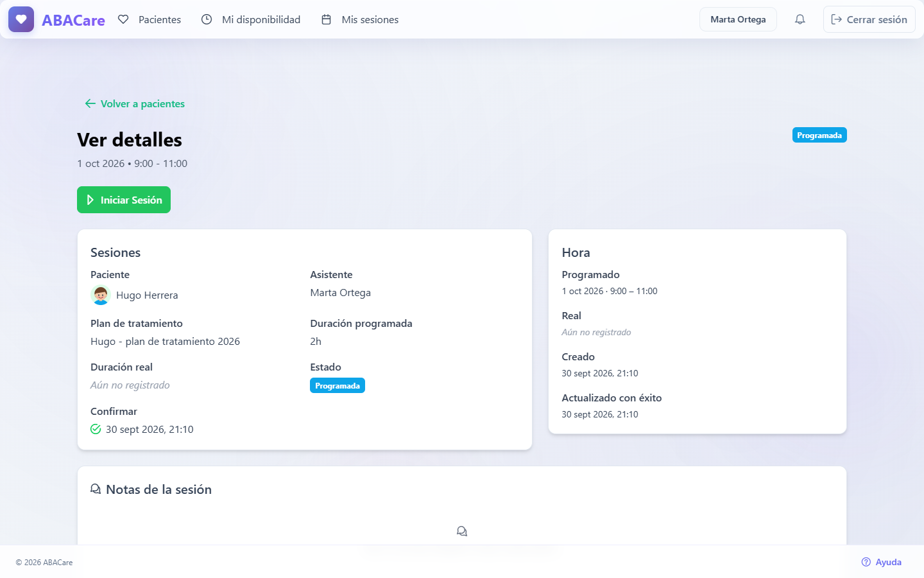Open Mis sesiones in navigation
The image size is (924, 578).
[x=360, y=19]
